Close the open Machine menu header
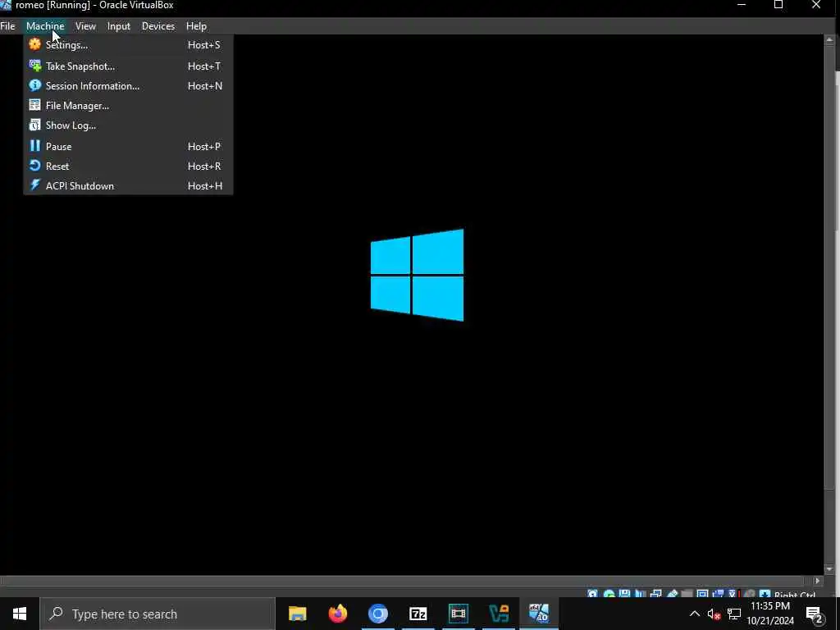This screenshot has height=630, width=840. tap(45, 25)
